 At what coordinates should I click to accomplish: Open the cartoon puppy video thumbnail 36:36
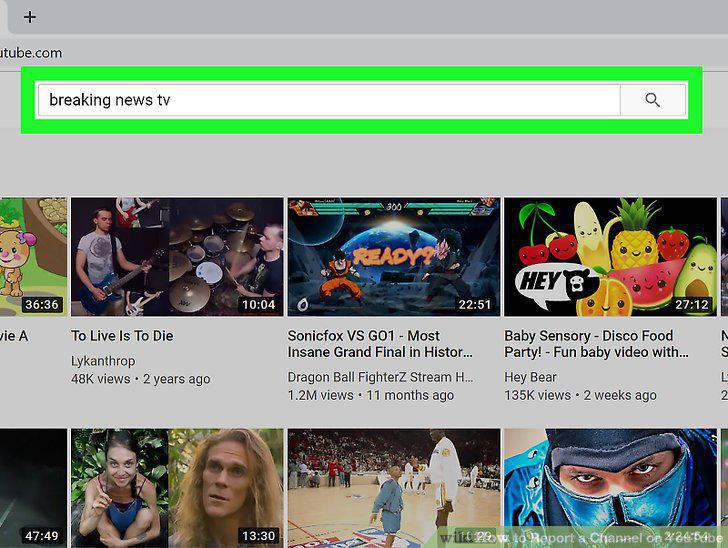click(x=33, y=257)
